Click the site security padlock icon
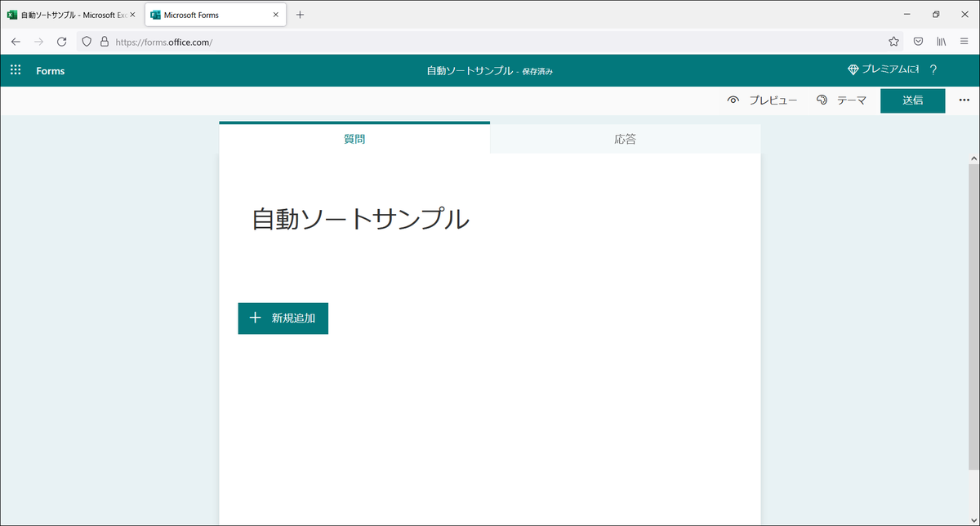The height and width of the screenshot is (526, 980). (x=103, y=41)
